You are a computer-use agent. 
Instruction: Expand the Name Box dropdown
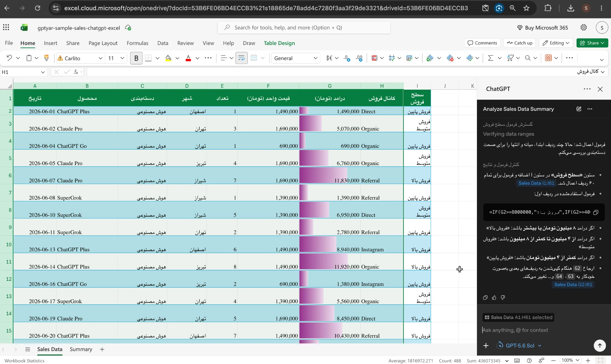point(43,72)
